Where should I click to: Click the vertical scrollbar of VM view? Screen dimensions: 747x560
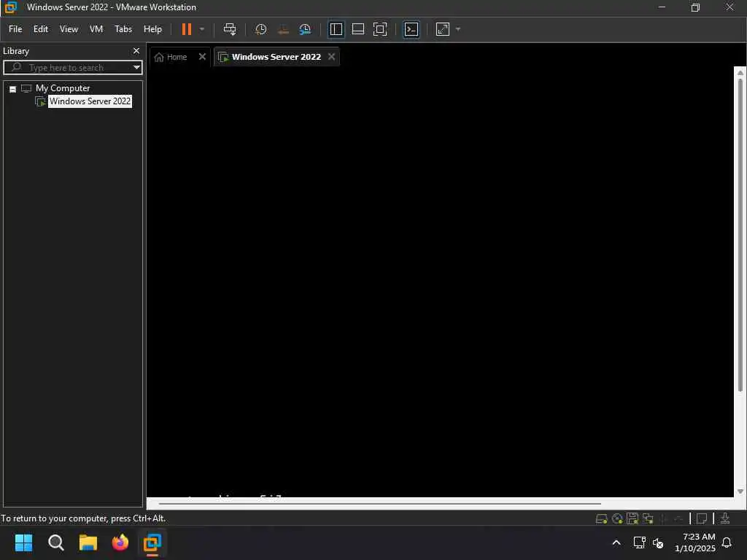[x=740, y=236]
